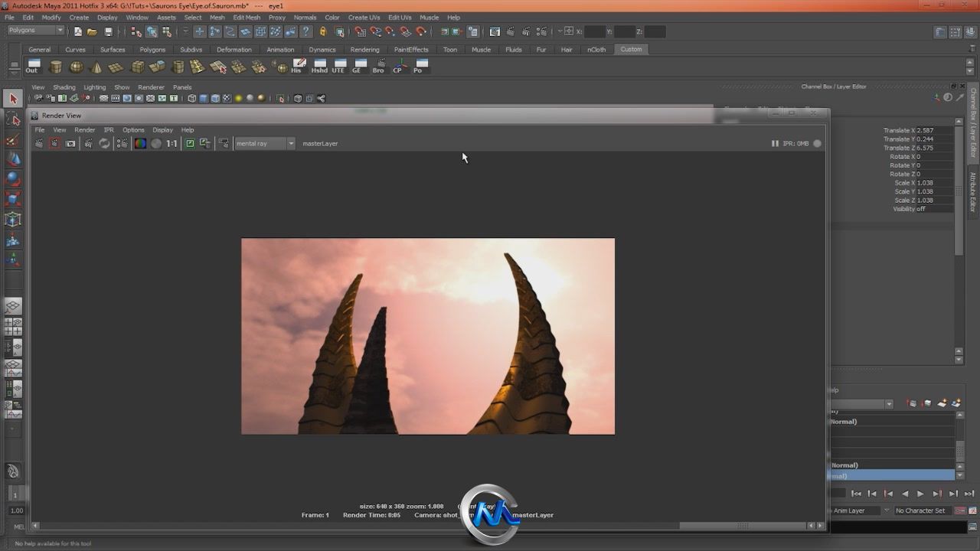This screenshot has width=980, height=551.
Task: Take snapshot with camera icon in Render View
Action: (x=70, y=143)
